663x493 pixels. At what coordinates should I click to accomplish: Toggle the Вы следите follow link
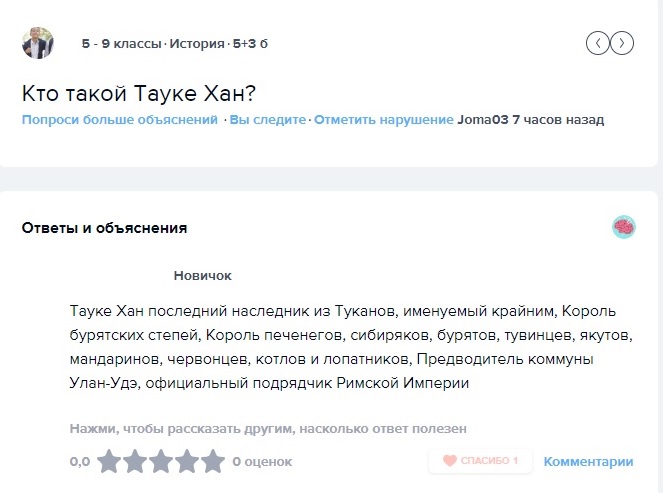pos(268,120)
